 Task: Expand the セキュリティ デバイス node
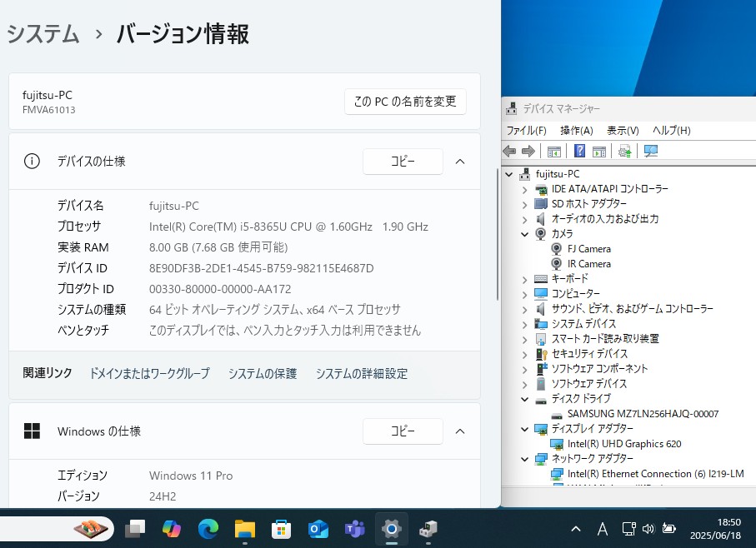[524, 354]
